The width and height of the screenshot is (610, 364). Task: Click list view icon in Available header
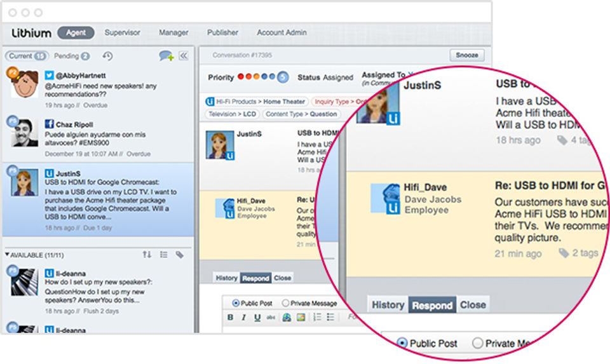pyautogui.click(x=164, y=255)
